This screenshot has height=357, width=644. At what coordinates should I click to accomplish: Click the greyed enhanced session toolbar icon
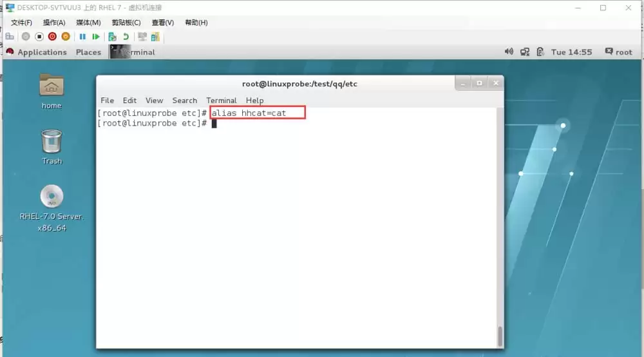pyautogui.click(x=142, y=37)
